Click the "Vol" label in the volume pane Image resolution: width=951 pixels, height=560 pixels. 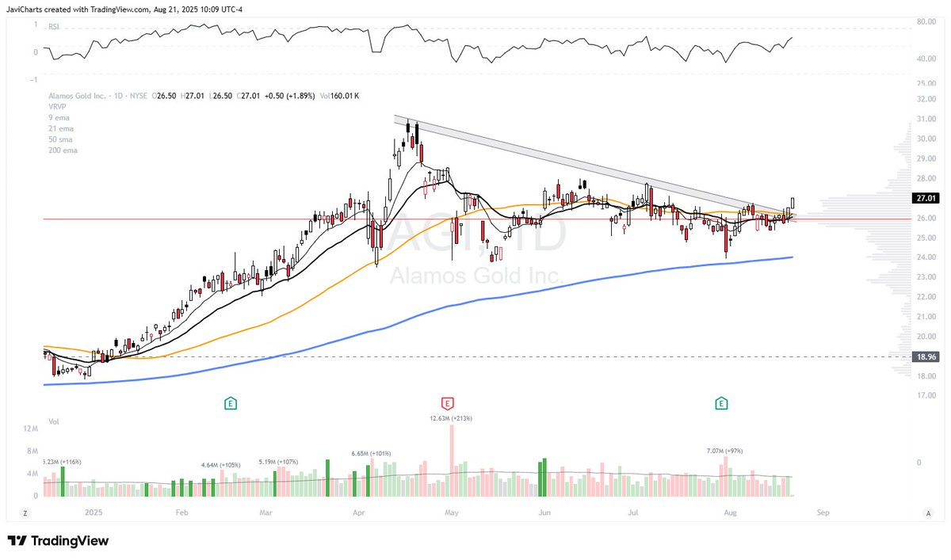click(x=53, y=421)
